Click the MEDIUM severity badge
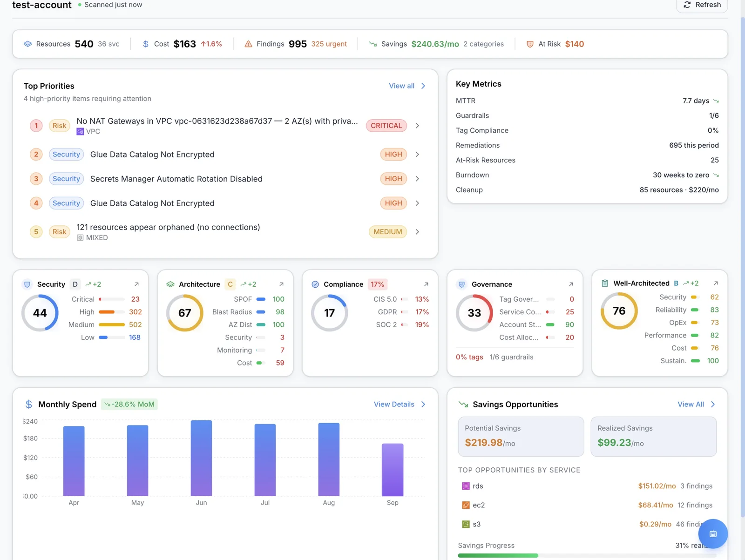The image size is (745, 560). tap(387, 232)
